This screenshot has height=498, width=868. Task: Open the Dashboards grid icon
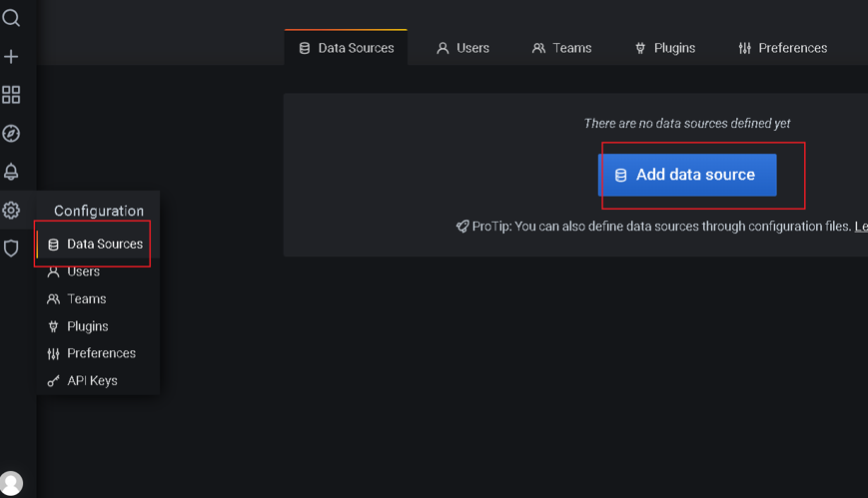tap(11, 95)
